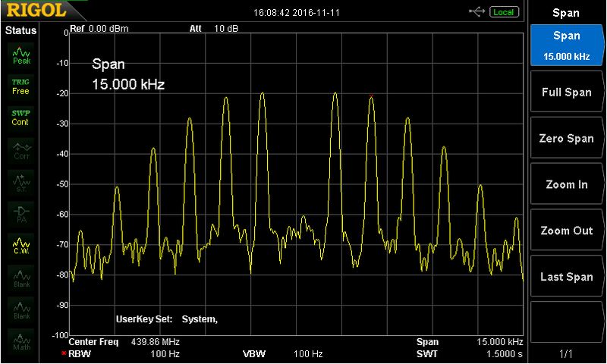Click the dimmed Corr correction icon

click(x=21, y=151)
